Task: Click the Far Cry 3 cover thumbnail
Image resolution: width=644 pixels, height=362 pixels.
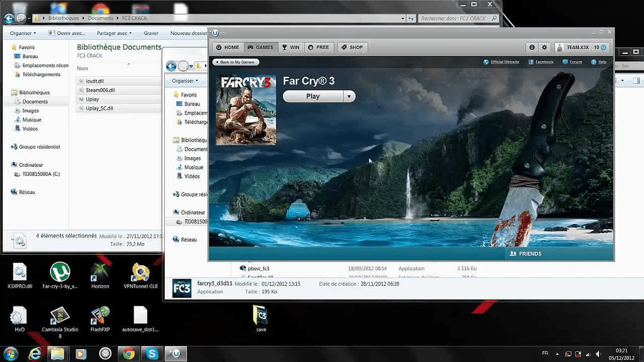Action: pos(246,110)
